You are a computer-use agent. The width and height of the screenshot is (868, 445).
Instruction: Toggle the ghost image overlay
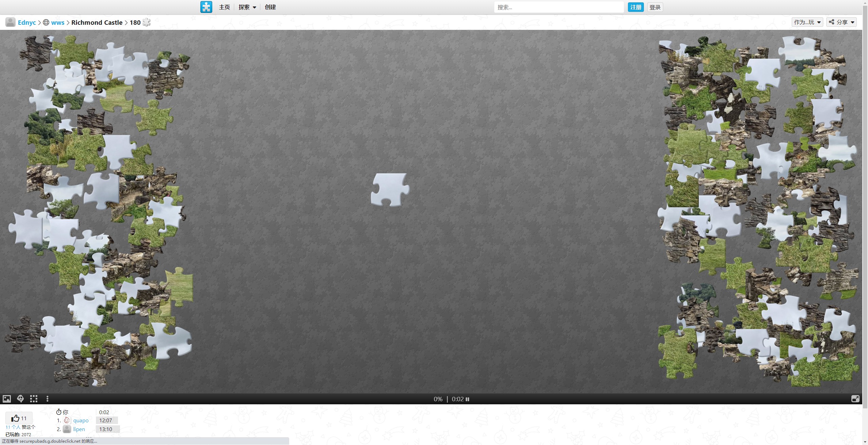tap(20, 399)
